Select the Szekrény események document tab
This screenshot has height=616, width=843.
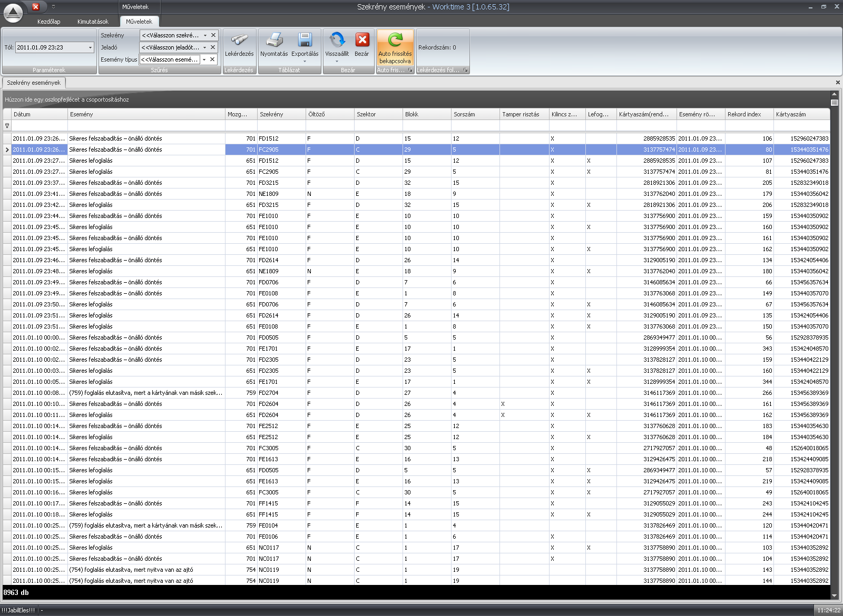pyautogui.click(x=34, y=83)
